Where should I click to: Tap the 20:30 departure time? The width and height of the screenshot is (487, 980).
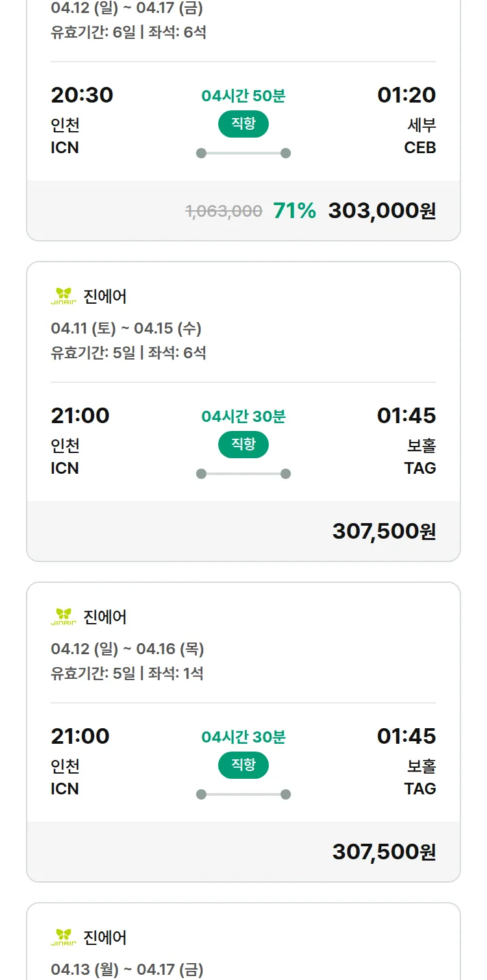pos(82,95)
